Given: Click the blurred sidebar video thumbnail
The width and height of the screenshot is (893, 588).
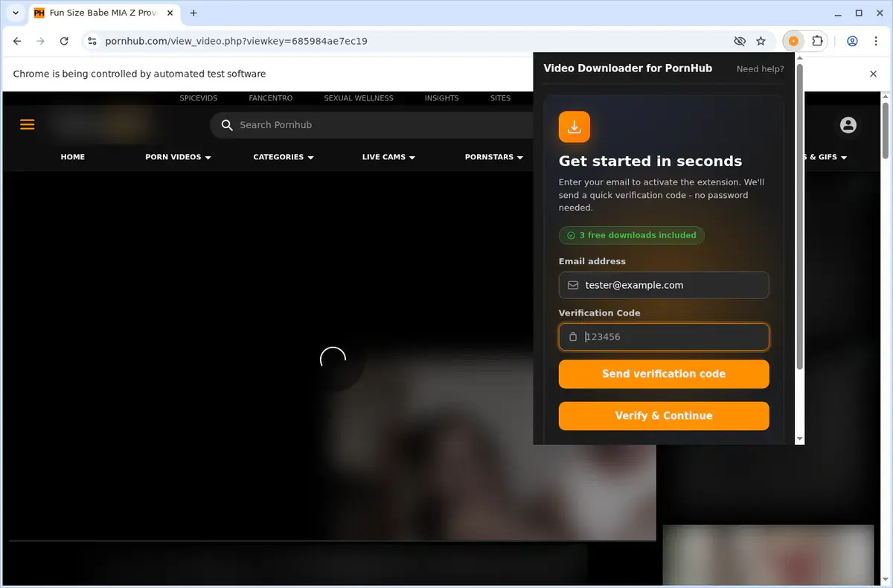Looking at the screenshot, I should (x=768, y=555).
